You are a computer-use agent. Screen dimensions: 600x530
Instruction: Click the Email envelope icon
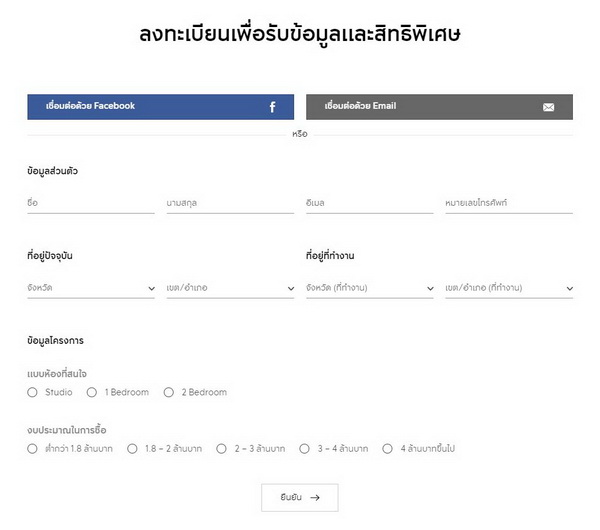tap(548, 107)
